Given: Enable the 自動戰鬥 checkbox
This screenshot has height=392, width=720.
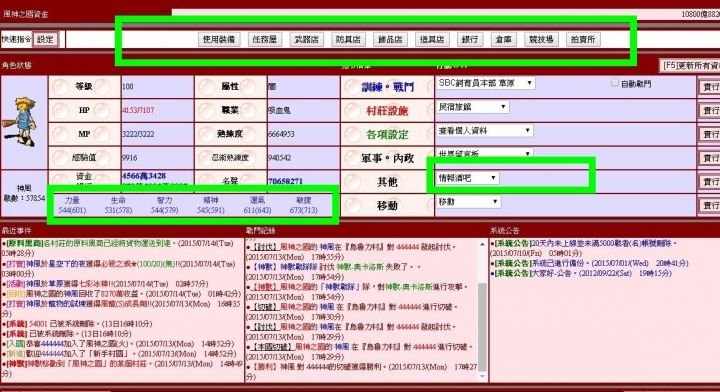Looking at the screenshot, I should point(615,83).
